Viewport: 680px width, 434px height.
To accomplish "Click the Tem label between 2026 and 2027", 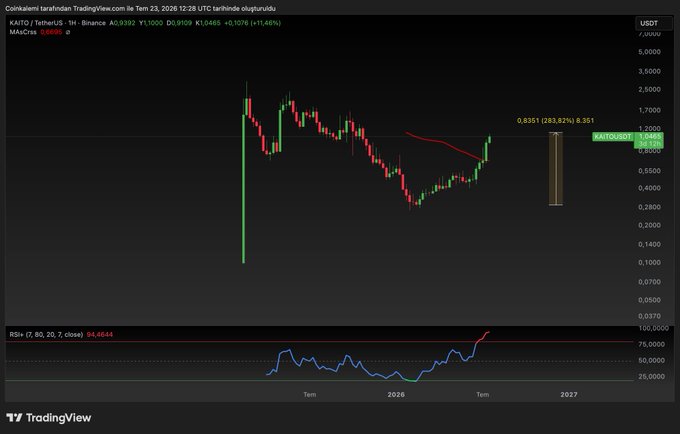I will pos(483,395).
